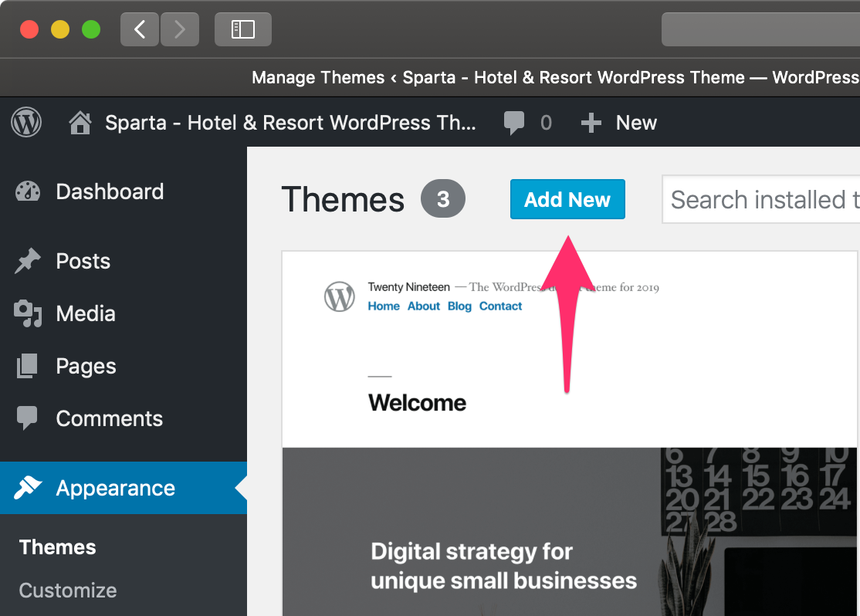Click the Add New theme button
Screen dimensions: 860x616
coord(567,199)
